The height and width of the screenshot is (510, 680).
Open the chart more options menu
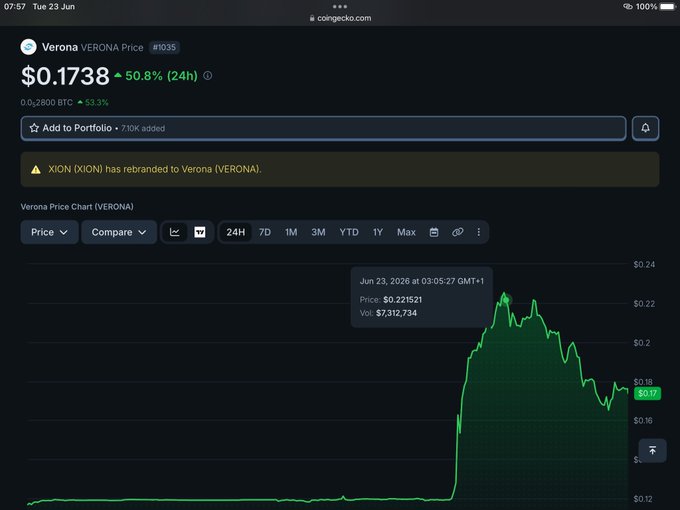[478, 232]
